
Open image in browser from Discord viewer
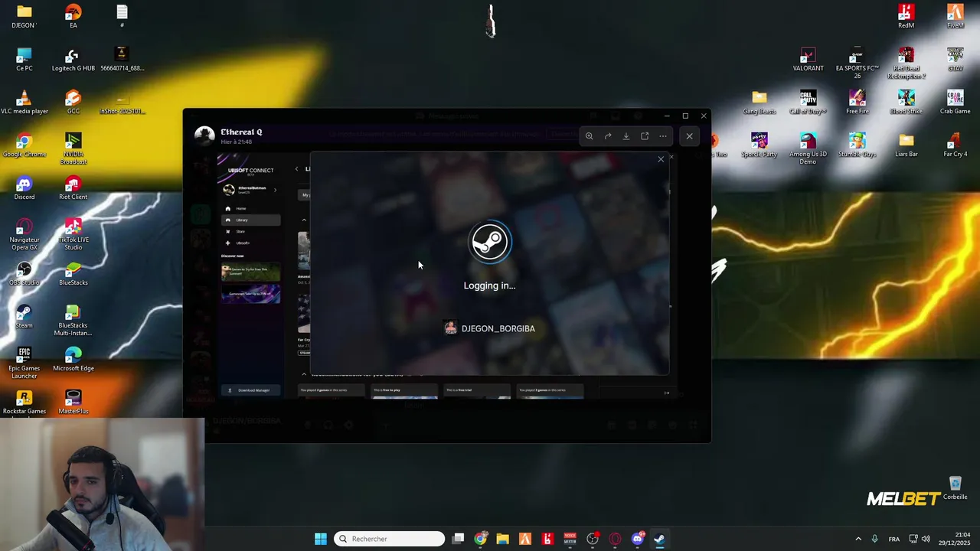point(645,136)
